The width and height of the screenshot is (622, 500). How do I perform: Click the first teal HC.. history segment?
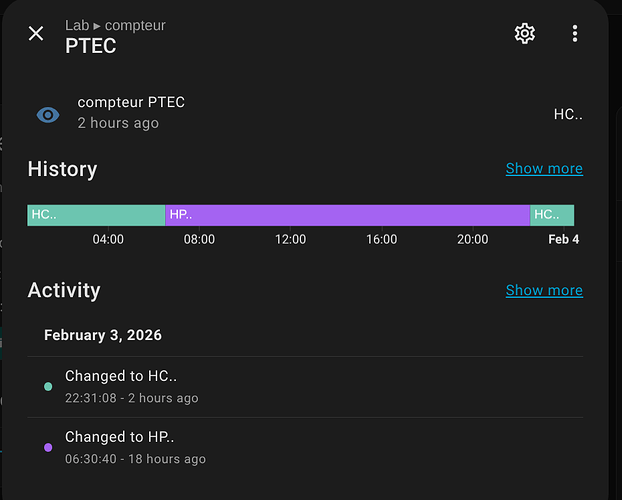coord(96,215)
